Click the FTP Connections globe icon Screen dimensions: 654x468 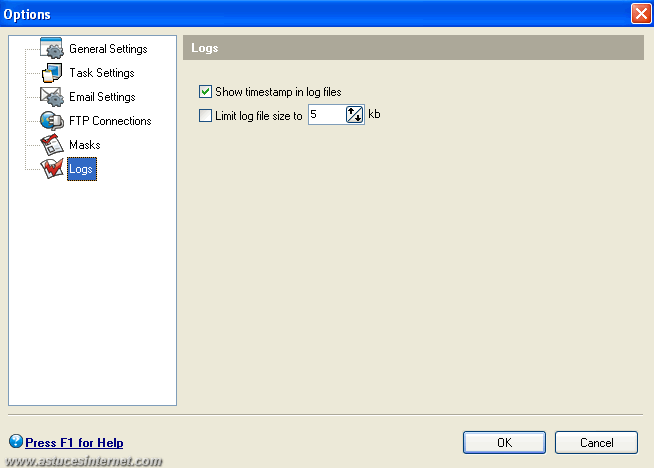(52, 121)
